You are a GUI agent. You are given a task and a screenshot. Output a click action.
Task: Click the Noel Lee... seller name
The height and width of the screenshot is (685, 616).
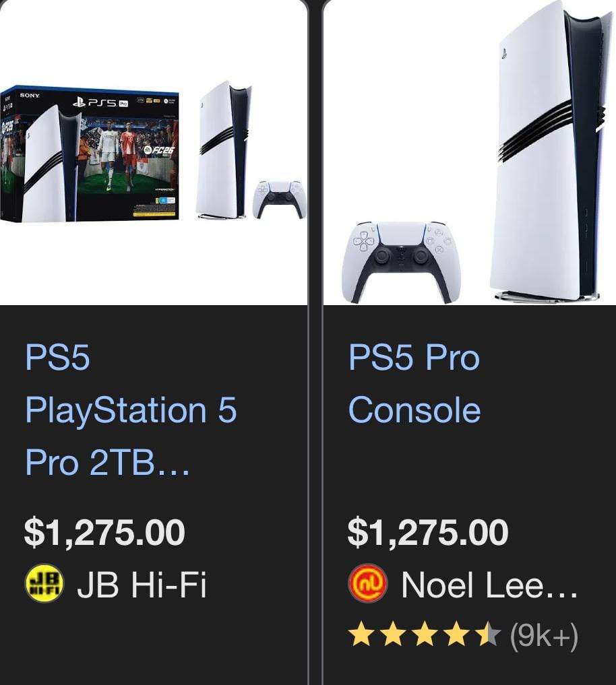point(489,585)
